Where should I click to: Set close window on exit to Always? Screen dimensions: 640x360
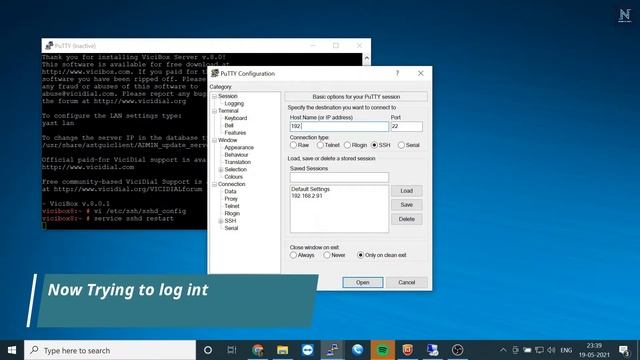[293, 255]
